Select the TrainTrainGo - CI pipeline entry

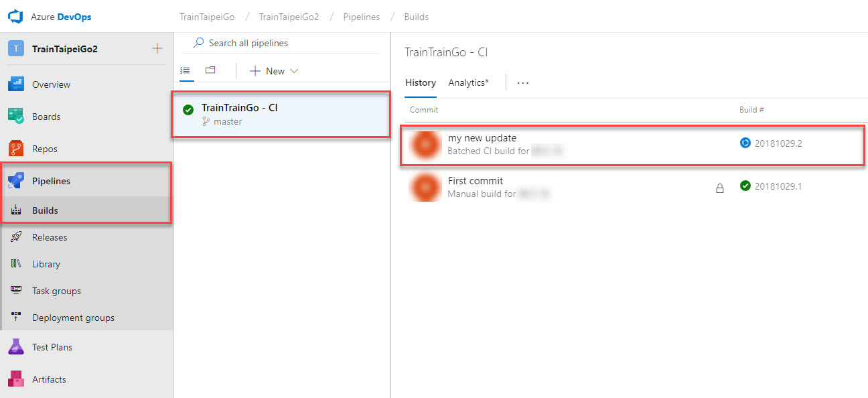281,115
